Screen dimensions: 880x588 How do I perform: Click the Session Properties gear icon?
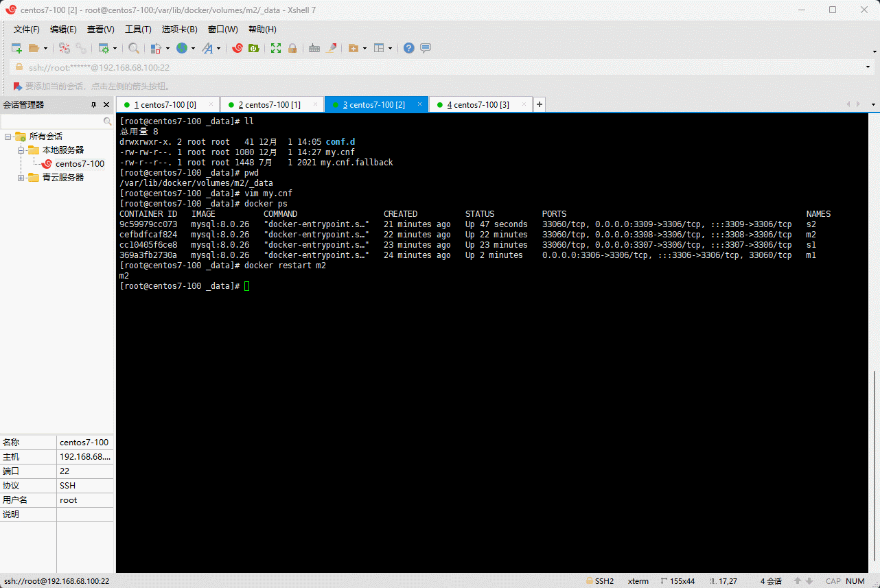coord(104,48)
